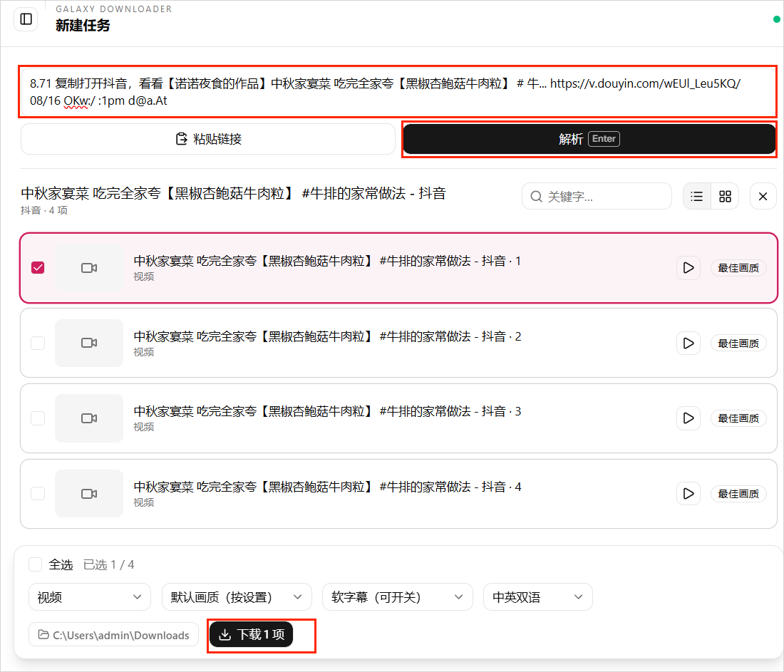Toggle the sidebar panel icon
This screenshot has height=672, width=784.
click(x=26, y=19)
